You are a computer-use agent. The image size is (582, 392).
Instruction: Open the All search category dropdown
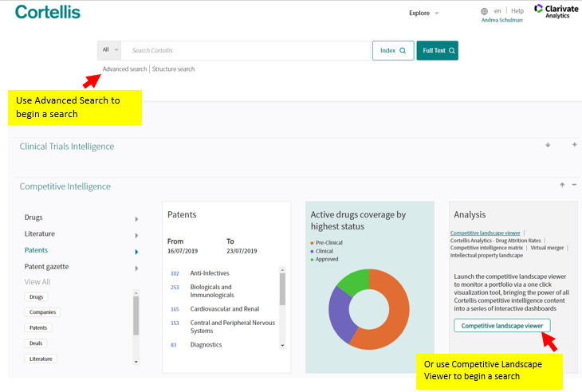tap(110, 50)
